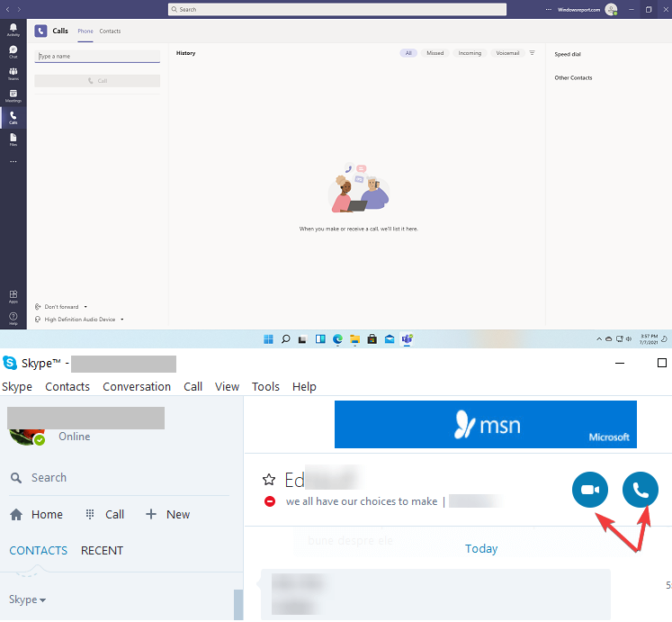Filter call history by Incoming
The height and width of the screenshot is (622, 672).
pos(470,53)
